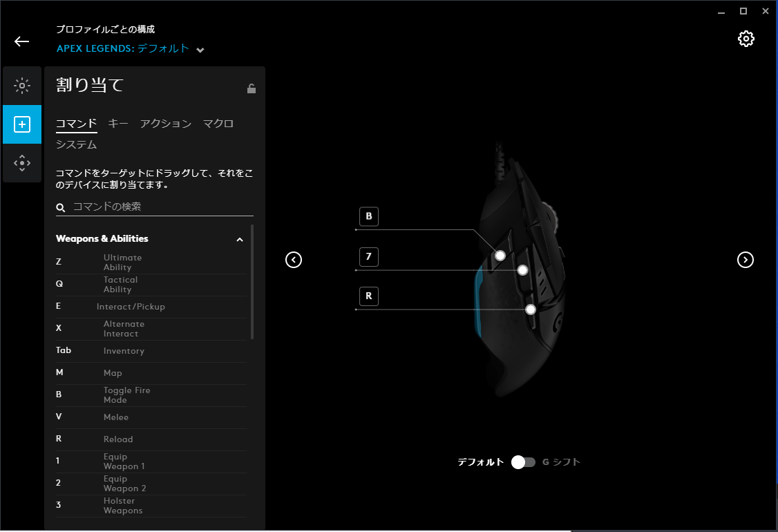Open the sensitivity DPI sidebar icon
This screenshot has width=778, height=532.
pyautogui.click(x=22, y=163)
